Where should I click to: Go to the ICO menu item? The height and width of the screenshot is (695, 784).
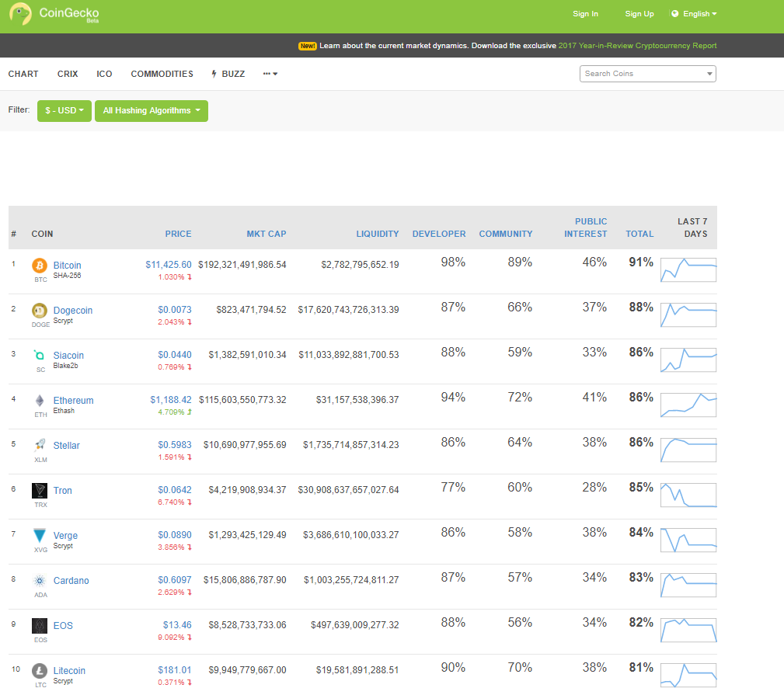[104, 74]
